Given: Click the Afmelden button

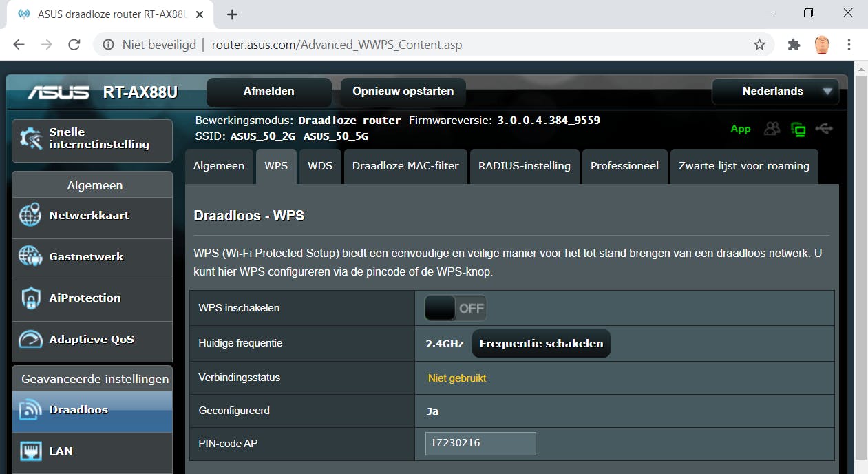Looking at the screenshot, I should [x=269, y=92].
